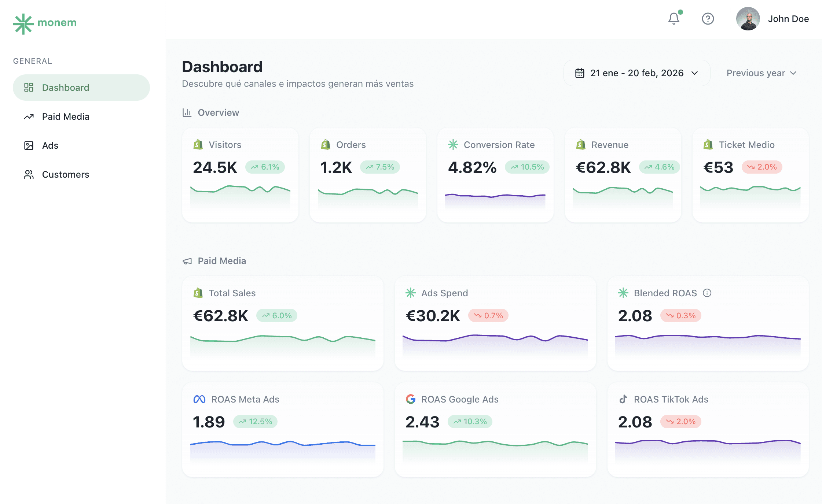Expand the Previous year comparison dropdown

(761, 73)
